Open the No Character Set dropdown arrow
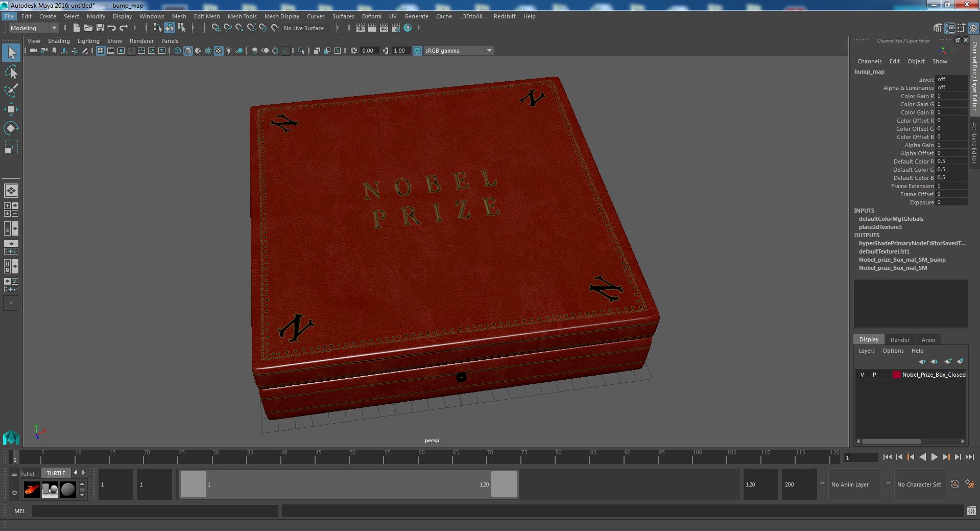 tap(888, 484)
